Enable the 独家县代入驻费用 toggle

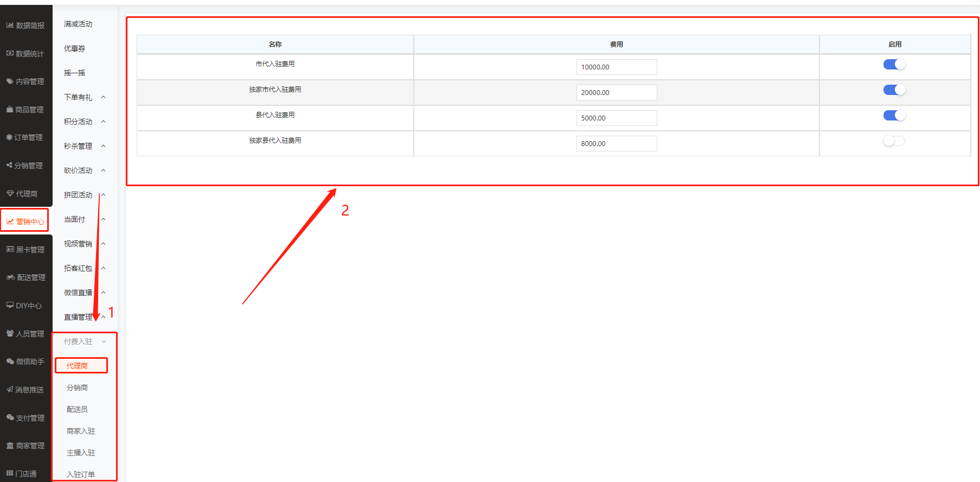coord(894,141)
